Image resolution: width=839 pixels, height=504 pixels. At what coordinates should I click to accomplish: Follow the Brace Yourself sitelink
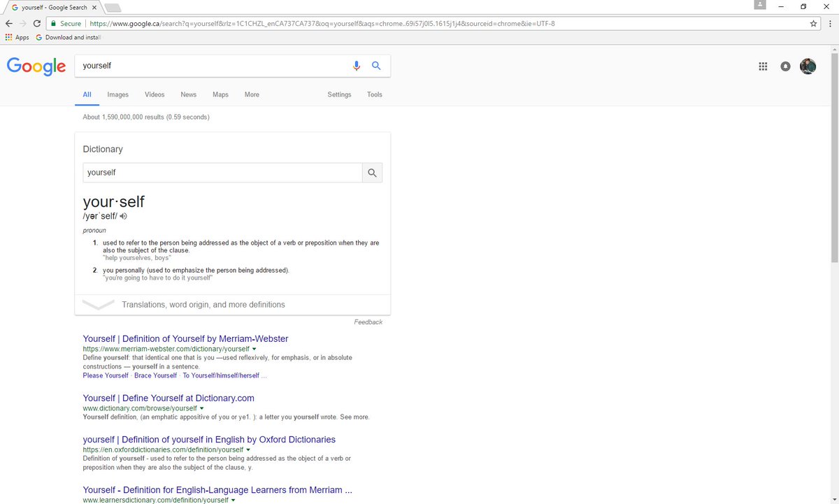[x=155, y=375]
